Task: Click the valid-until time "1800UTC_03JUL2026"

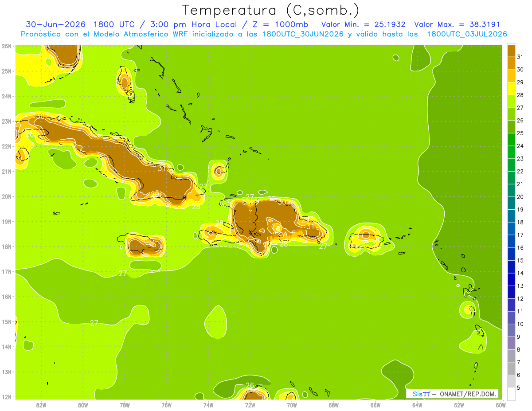Action: [x=467, y=34]
